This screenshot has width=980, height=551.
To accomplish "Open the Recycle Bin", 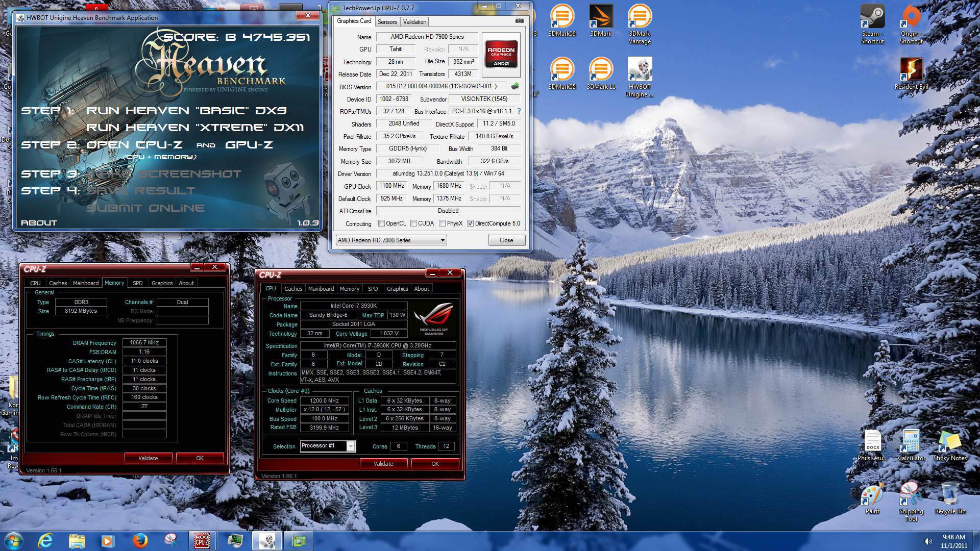I will point(950,498).
